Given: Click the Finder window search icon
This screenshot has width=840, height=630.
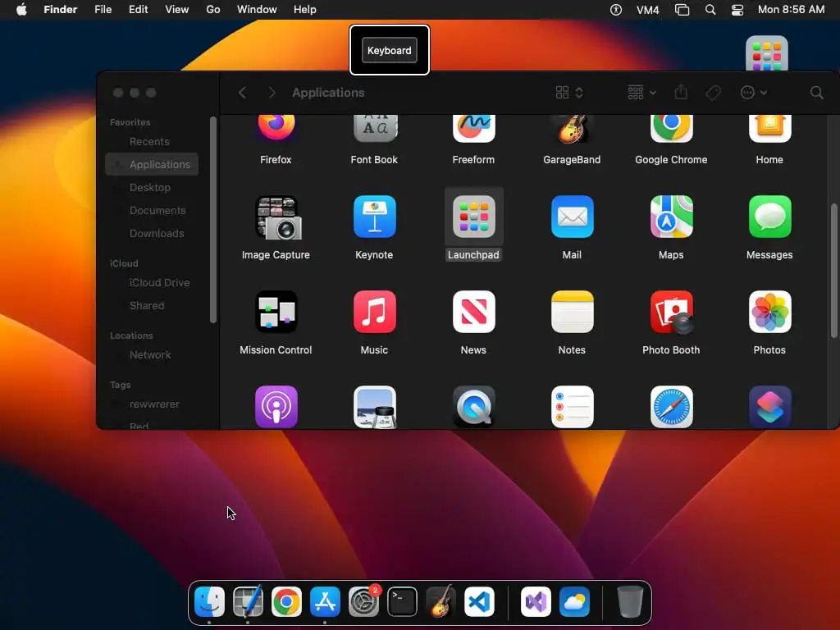Looking at the screenshot, I should [x=816, y=93].
